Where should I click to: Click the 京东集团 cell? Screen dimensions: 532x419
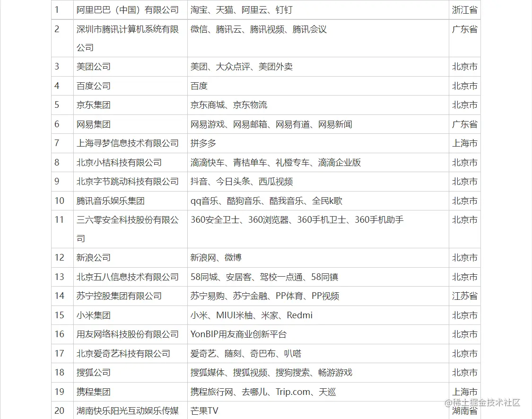point(131,105)
